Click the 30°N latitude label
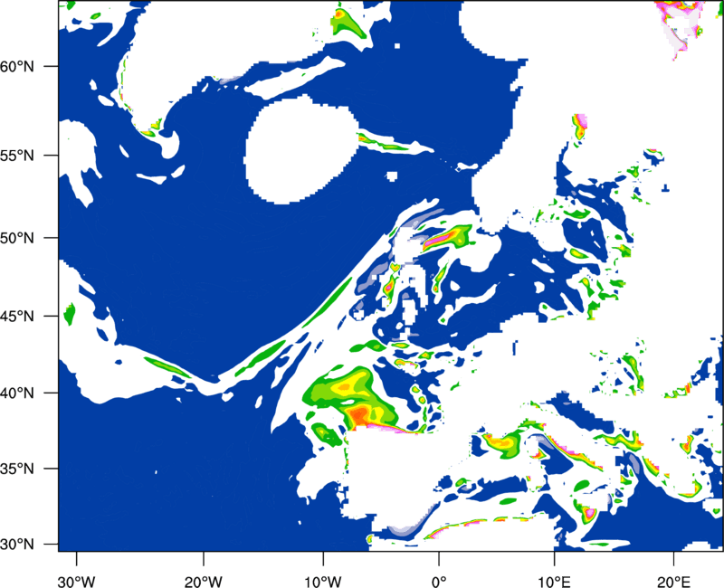724x588 pixels. (x=17, y=545)
